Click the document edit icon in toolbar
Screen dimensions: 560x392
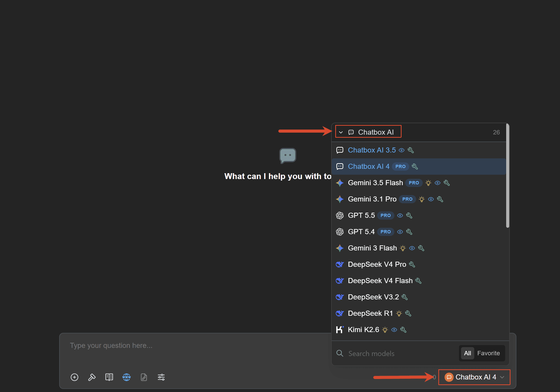[144, 377]
